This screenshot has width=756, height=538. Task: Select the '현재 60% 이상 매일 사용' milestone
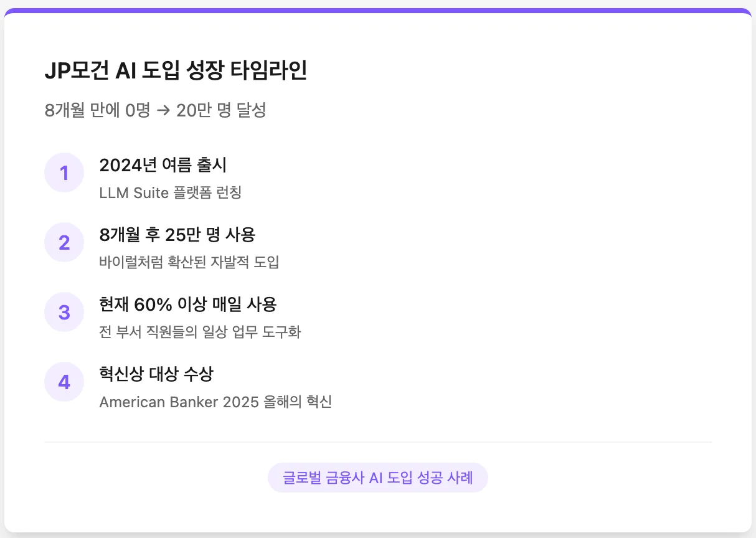coord(189,304)
